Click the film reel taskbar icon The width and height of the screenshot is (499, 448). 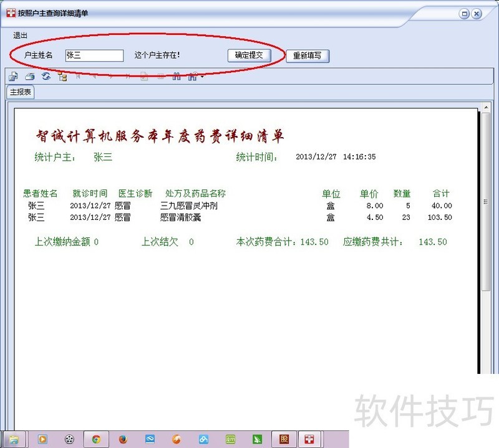point(69,439)
